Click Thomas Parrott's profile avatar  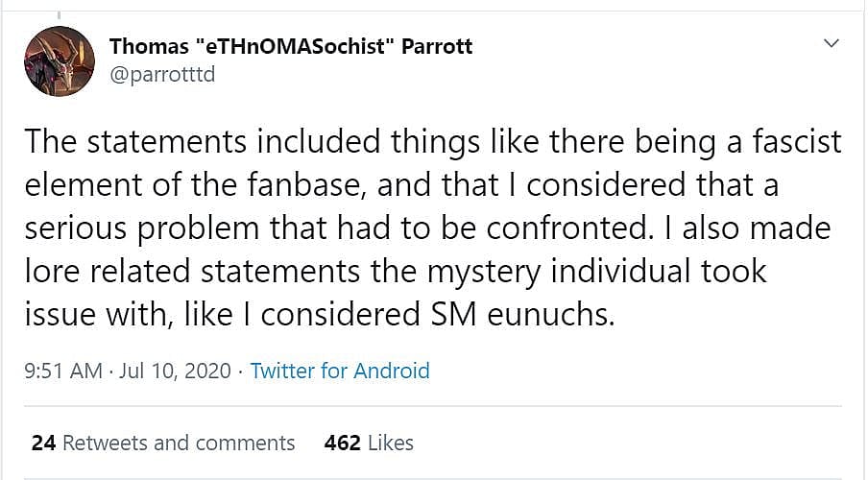tap(59, 60)
